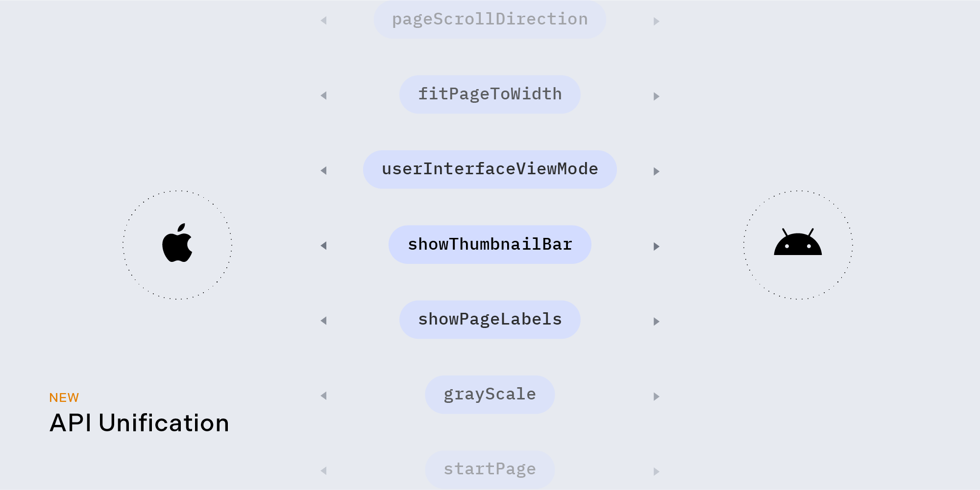980x490 pixels.
Task: Click left arrow beside startPage
Action: 323,471
